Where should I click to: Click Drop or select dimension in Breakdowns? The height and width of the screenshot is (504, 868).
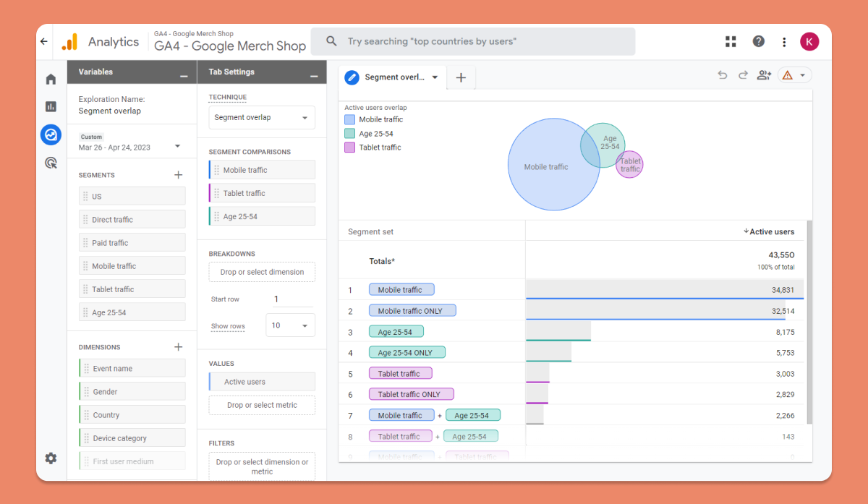tap(262, 272)
